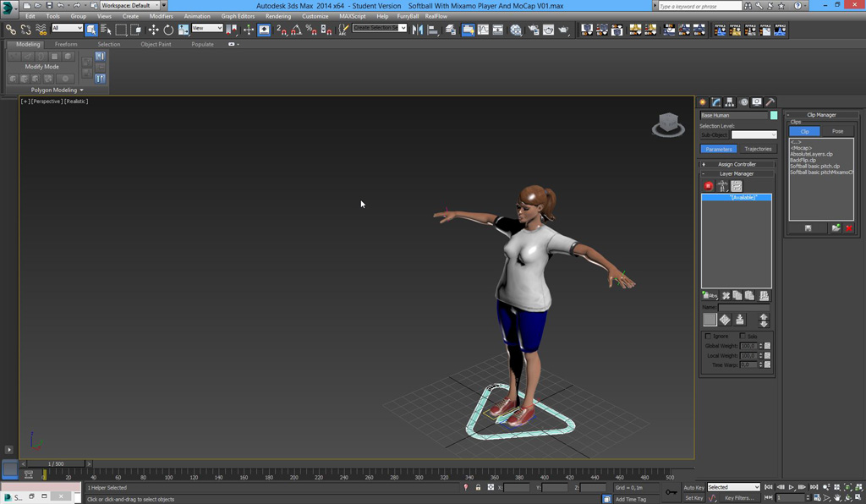Click the Parameters button
This screenshot has height=504, width=866.
coord(719,149)
